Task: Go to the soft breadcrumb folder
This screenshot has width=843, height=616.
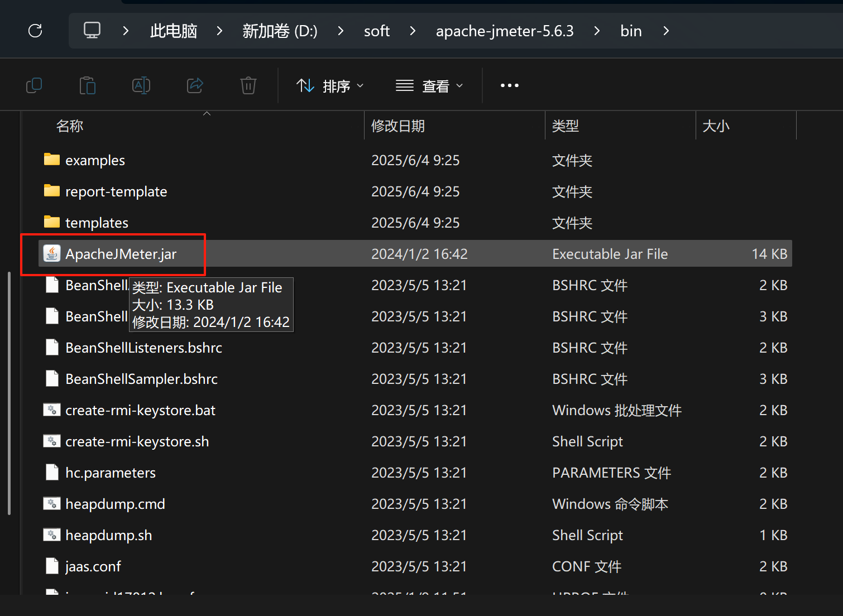Action: tap(377, 31)
